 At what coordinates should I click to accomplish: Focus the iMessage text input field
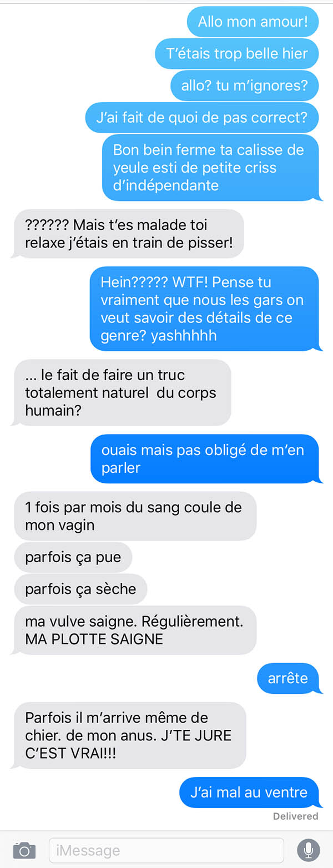pyautogui.click(x=167, y=850)
